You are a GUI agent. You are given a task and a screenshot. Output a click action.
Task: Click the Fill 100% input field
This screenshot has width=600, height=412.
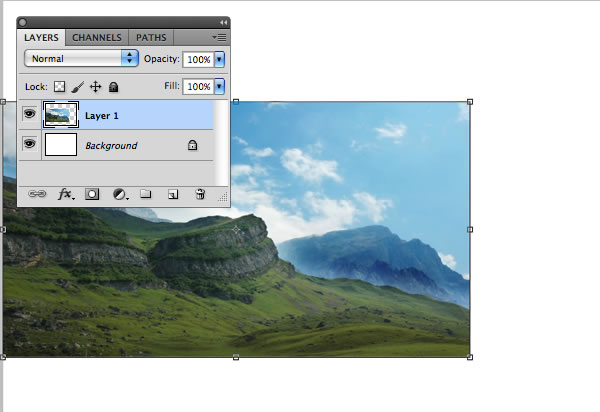pyautogui.click(x=198, y=86)
